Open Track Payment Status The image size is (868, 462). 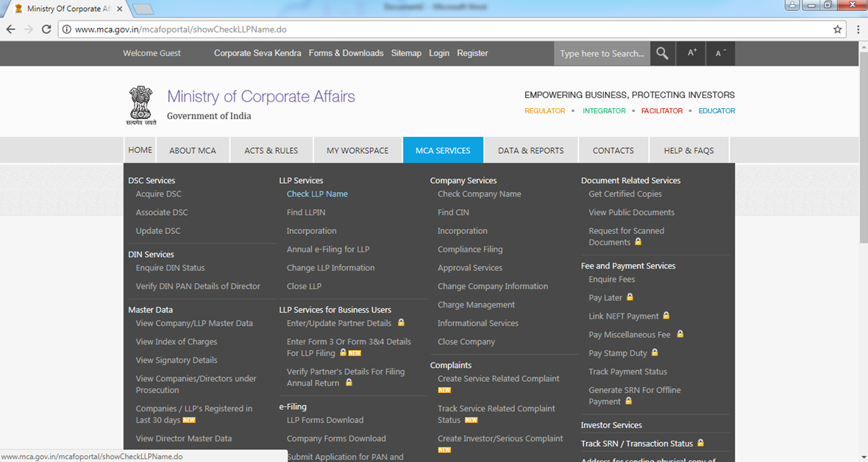pos(627,372)
